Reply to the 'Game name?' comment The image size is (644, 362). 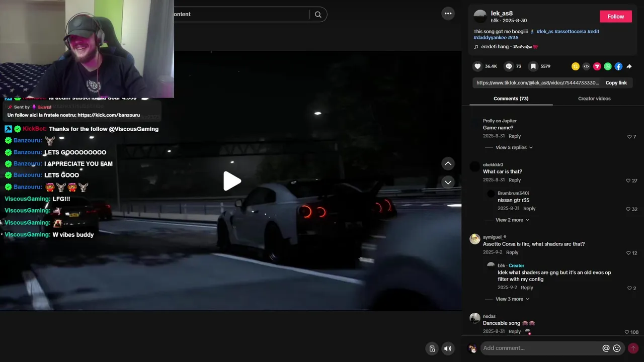pos(514,136)
